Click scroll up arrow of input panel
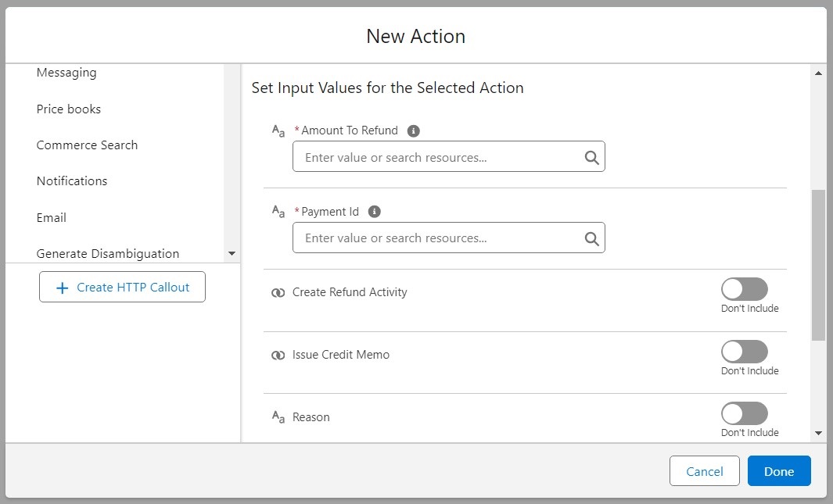Viewport: 833px width, 504px height. coord(818,73)
